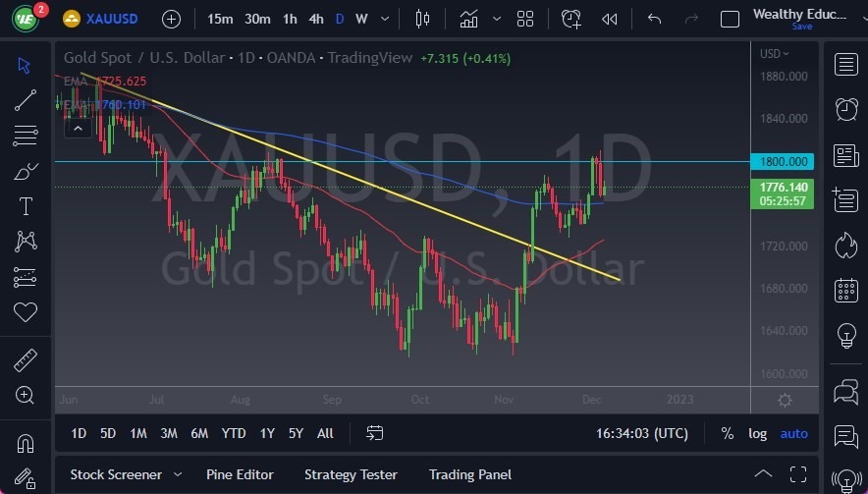Select the ruler measure tool
Image resolution: width=868 pixels, height=494 pixels.
tap(25, 360)
